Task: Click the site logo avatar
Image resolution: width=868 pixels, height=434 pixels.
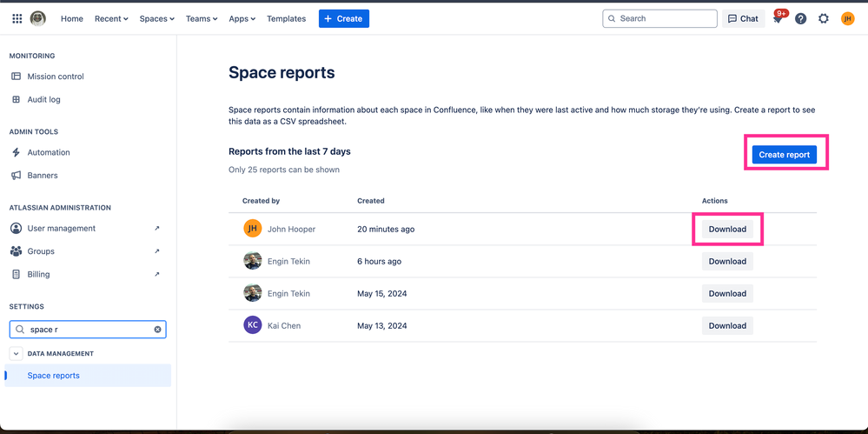Action: pos(38,19)
